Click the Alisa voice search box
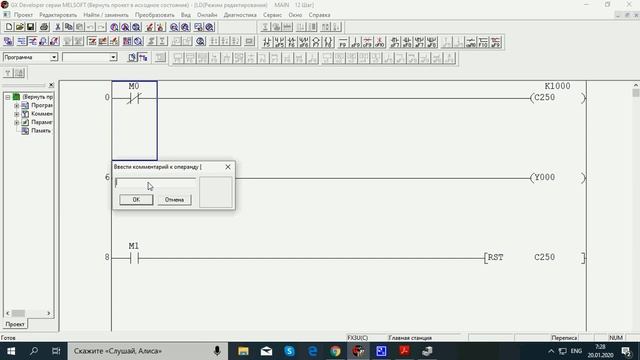 147,351
